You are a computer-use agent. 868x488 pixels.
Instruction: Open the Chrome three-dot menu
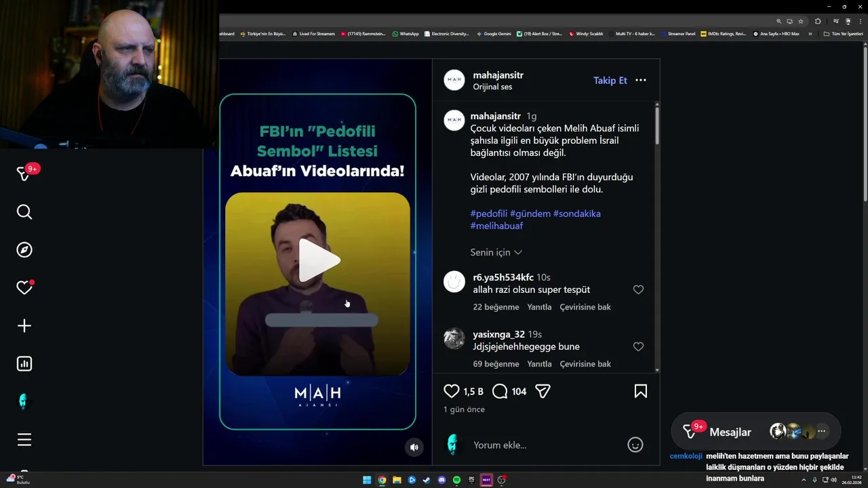coord(861,21)
